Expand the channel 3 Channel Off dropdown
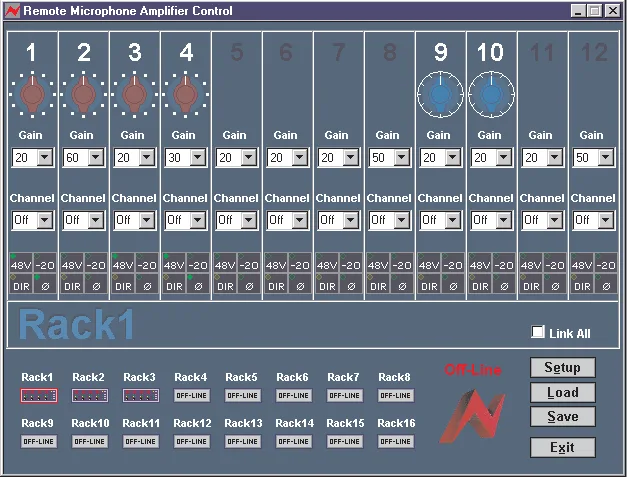 coord(135,220)
